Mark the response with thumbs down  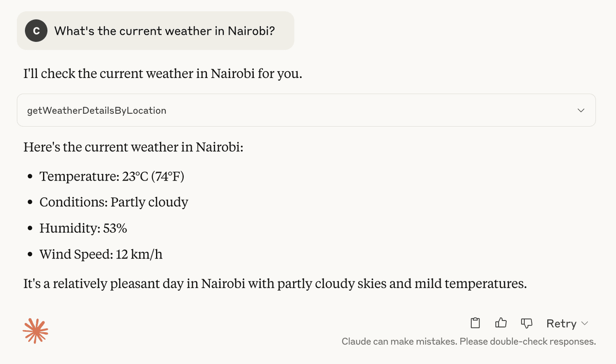point(527,323)
